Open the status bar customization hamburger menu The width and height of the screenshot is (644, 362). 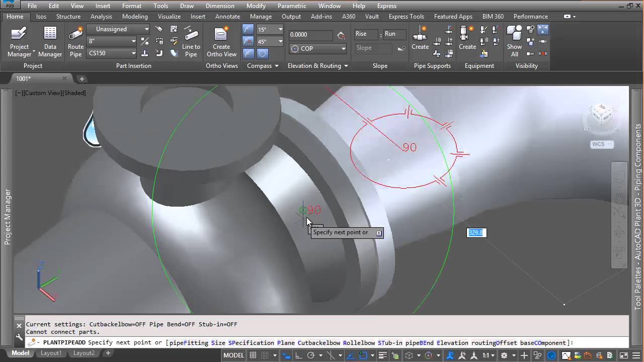click(636, 355)
